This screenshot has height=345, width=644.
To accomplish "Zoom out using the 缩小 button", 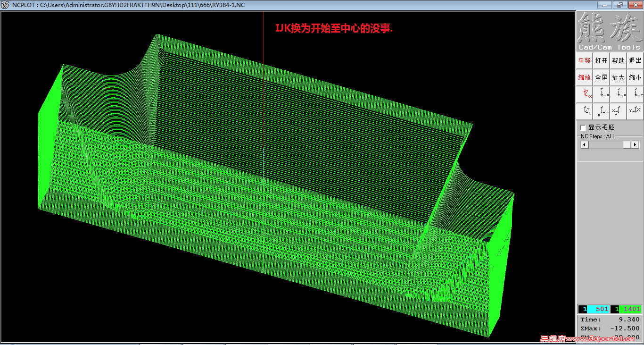I will (635, 77).
